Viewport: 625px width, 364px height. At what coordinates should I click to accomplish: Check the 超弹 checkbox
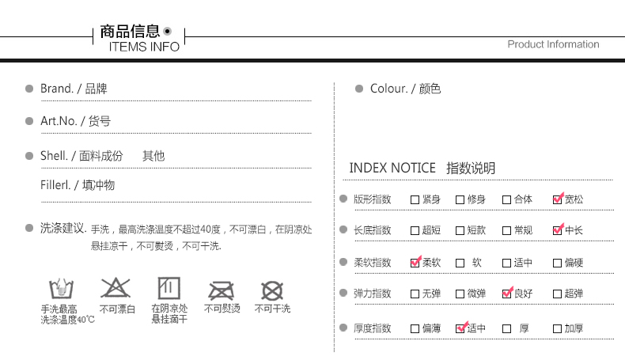point(557,294)
